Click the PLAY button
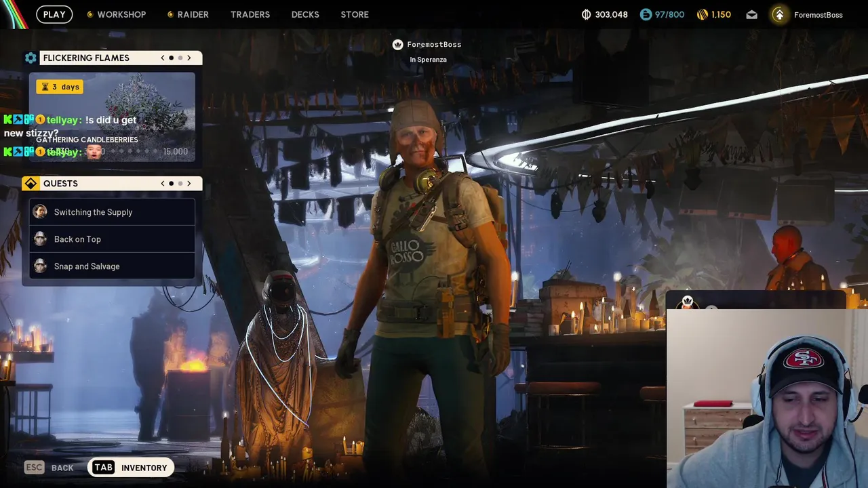The image size is (868, 488). 54,14
